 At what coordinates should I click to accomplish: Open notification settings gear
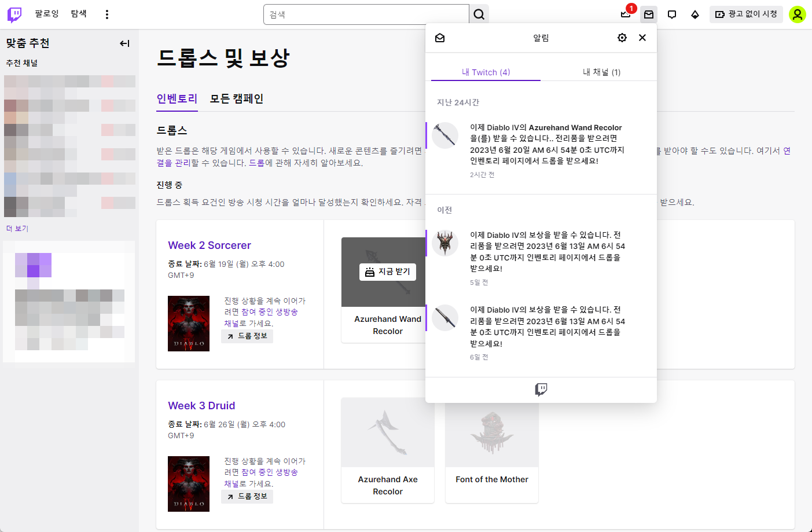tap(622, 38)
